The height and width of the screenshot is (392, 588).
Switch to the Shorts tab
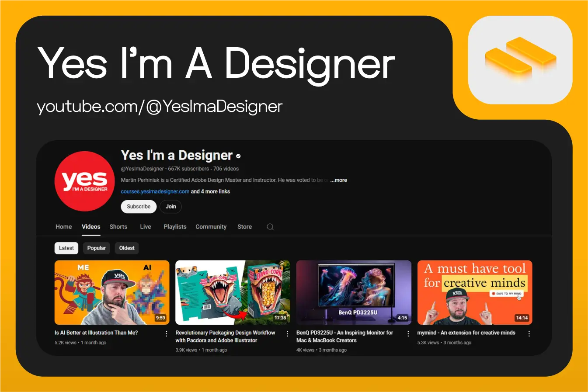click(x=118, y=227)
